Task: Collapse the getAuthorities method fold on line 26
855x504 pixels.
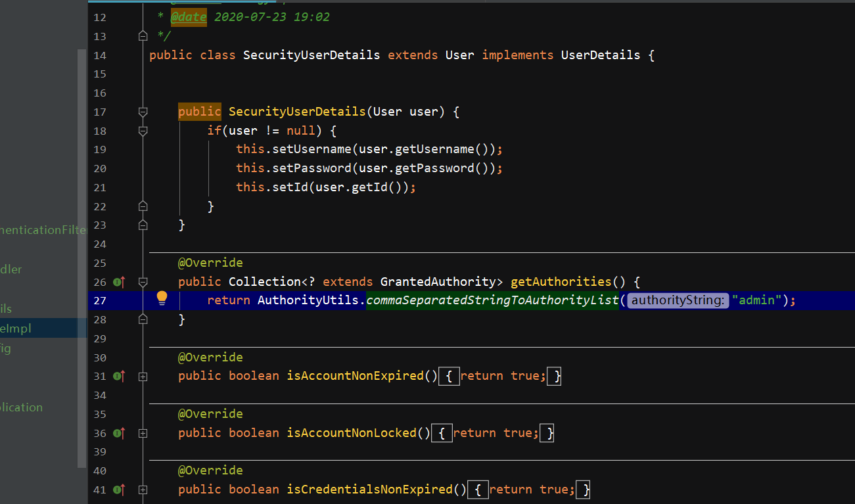Action: click(143, 282)
